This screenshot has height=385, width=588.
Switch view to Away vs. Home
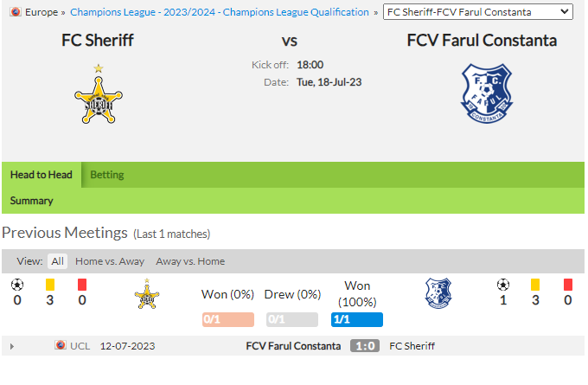tap(190, 261)
